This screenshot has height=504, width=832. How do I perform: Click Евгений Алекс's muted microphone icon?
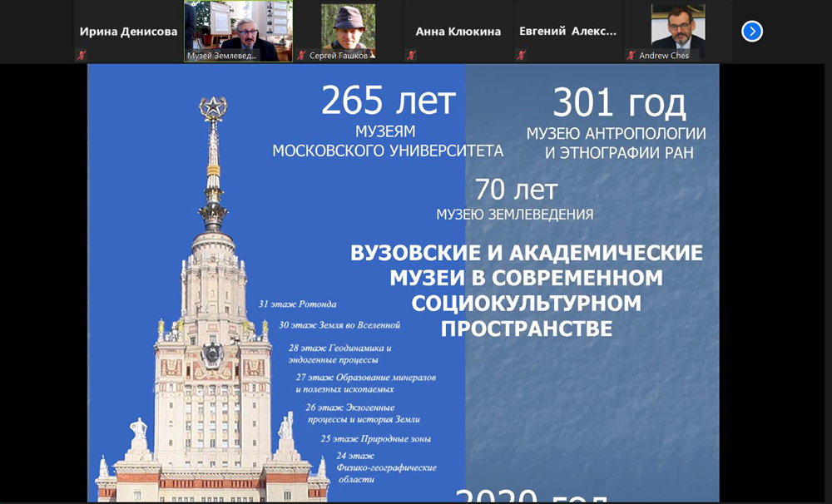[521, 56]
